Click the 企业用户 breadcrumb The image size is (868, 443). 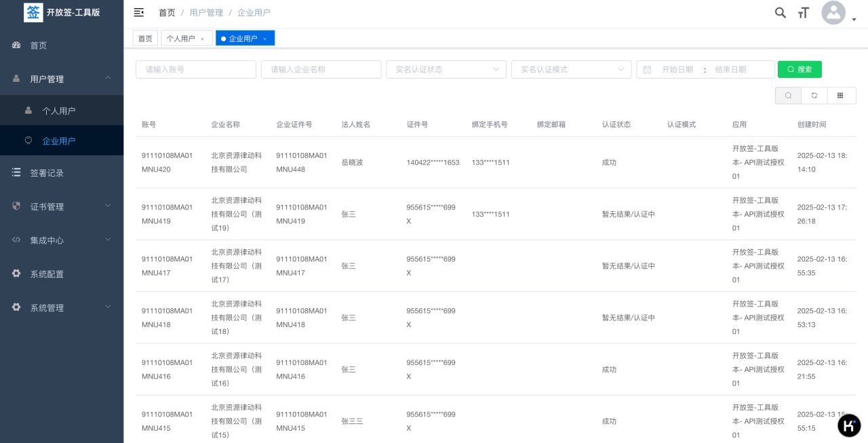[x=254, y=13]
